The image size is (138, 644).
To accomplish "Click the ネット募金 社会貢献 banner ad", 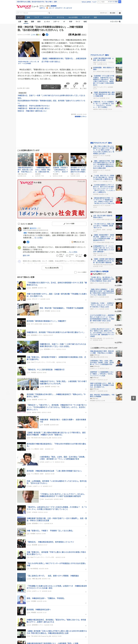I will [52, 199].
